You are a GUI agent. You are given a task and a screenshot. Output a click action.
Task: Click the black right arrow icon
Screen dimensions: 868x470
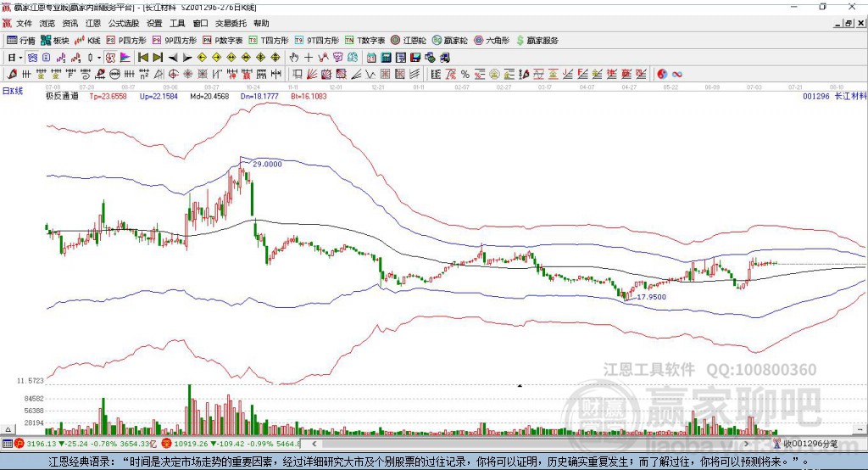coord(187,58)
